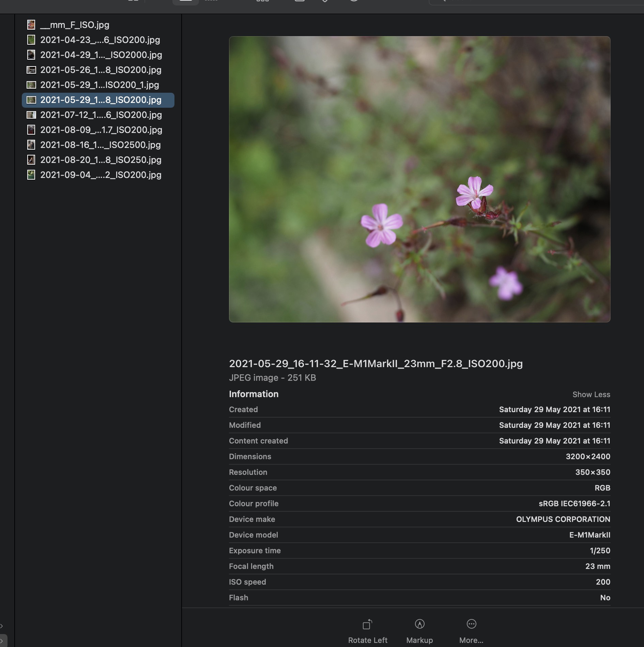This screenshot has width=644, height=647.
Task: Click the highlighted row 2021-05-29_1...8_ISO200.jpg
Action: click(98, 100)
